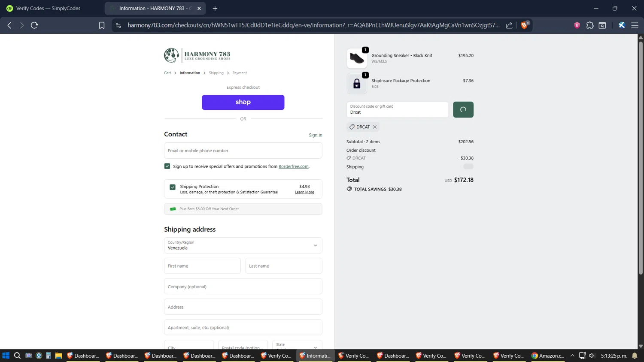644x362 pixels.
Task: Select Payment breadcrumb step
Action: [x=240, y=73]
